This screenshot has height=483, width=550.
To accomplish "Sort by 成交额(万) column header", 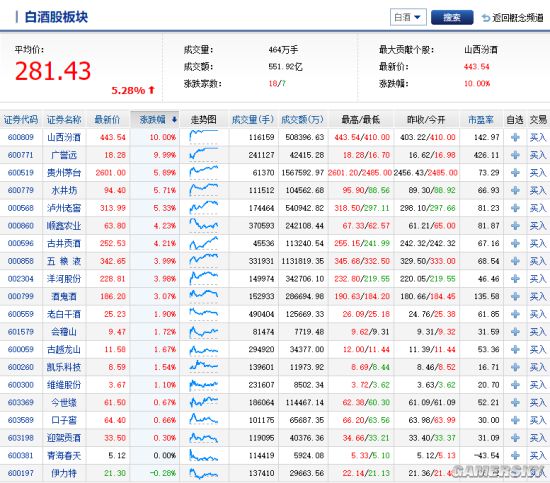I will (x=302, y=120).
